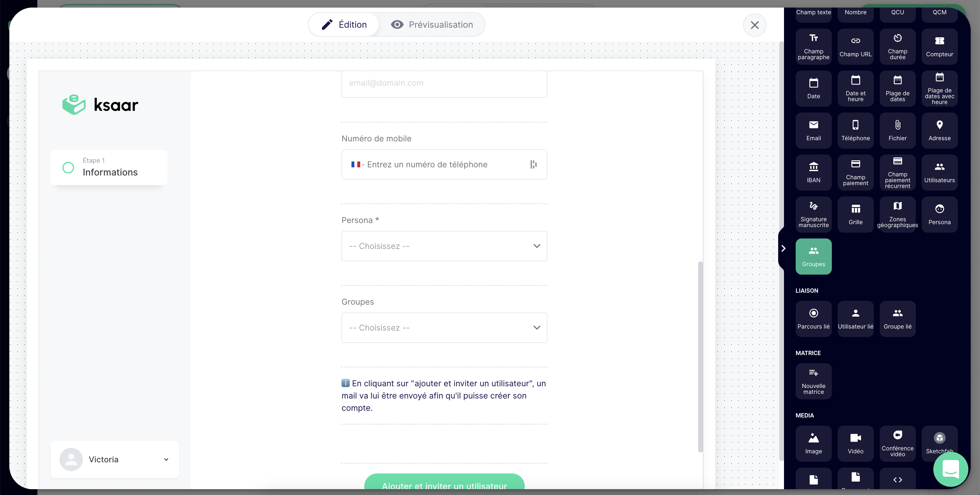The image size is (980, 495).
Task: Add an Adresse field
Action: click(x=939, y=130)
